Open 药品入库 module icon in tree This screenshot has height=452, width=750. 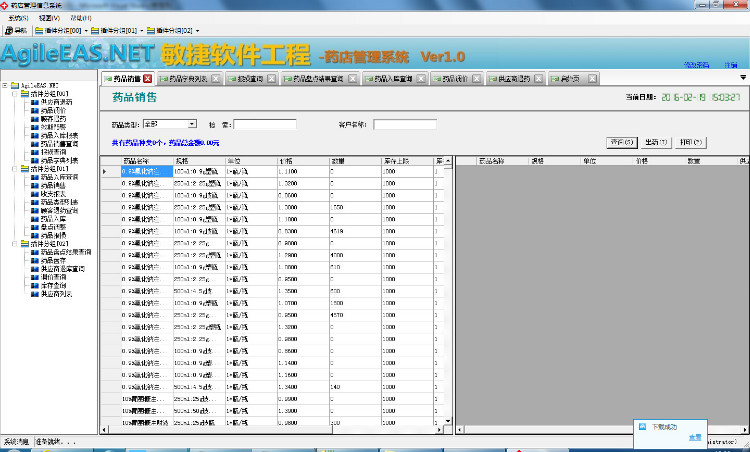pos(34,219)
